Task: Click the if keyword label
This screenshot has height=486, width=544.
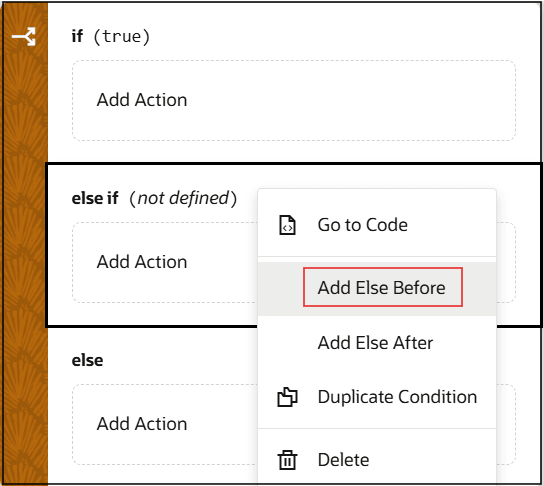Action: (77, 36)
